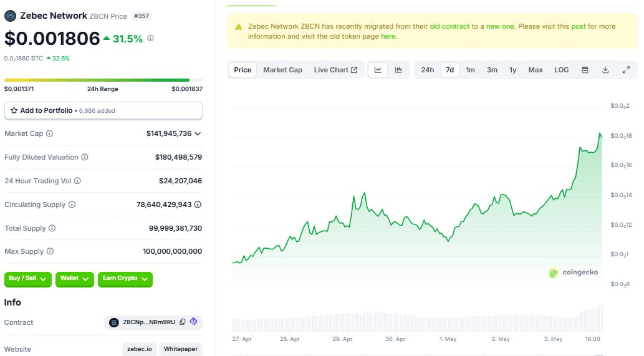Open the Wallet dropdown
The image size is (644, 356).
point(75,279)
